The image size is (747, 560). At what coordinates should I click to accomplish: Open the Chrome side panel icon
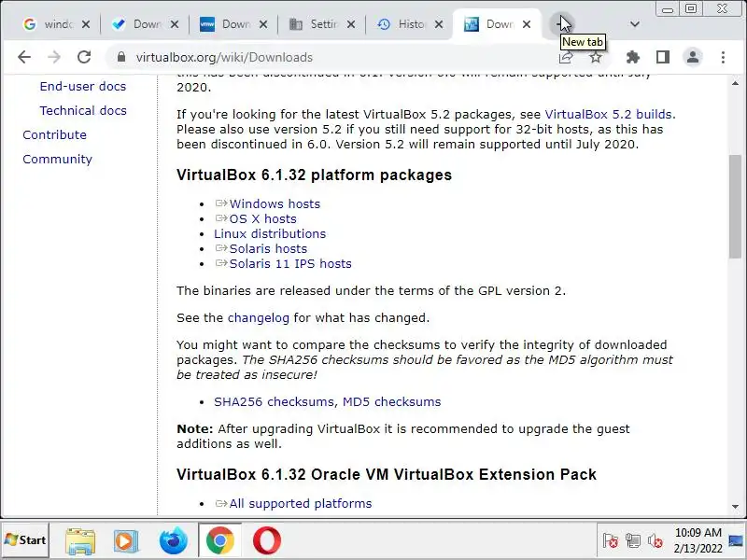pos(663,57)
